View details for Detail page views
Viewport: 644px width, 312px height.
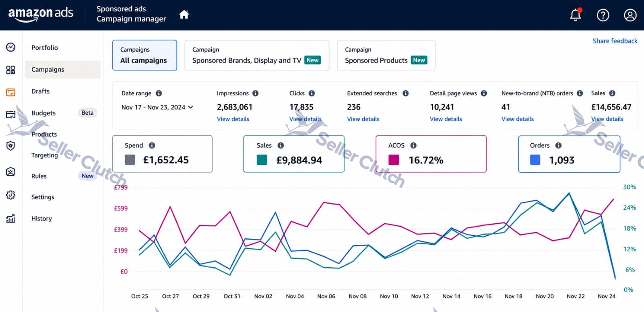point(446,119)
